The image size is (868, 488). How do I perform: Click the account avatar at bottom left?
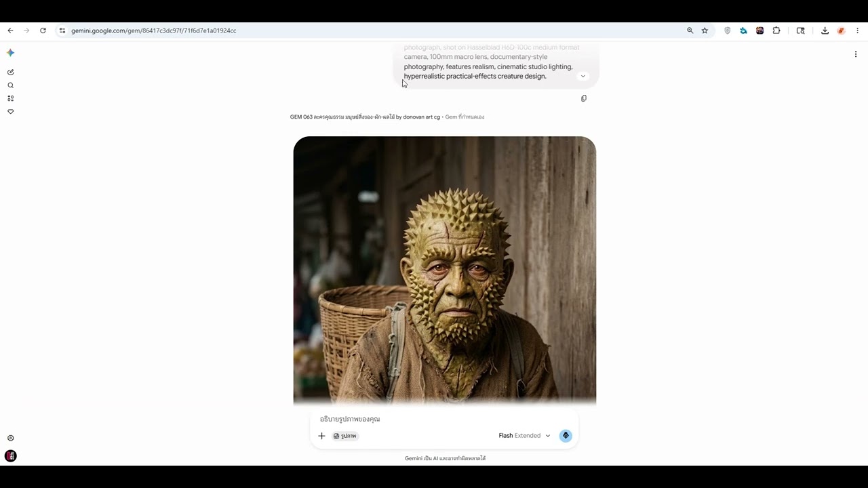coord(10,456)
